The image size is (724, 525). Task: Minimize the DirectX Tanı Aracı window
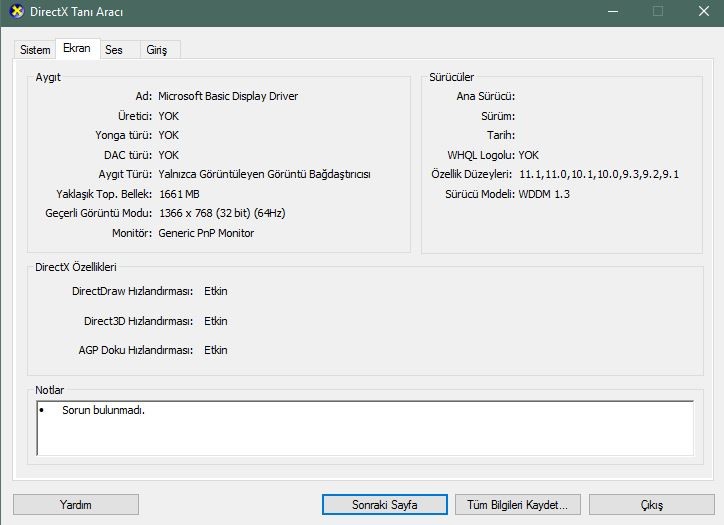[x=612, y=12]
